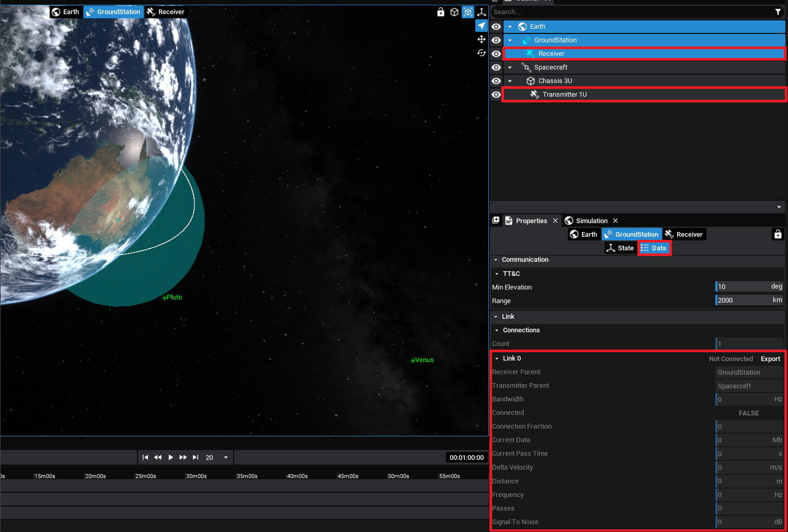The image size is (788, 532).
Task: Toggle Transmitter 1U visibility eye
Action: click(x=496, y=95)
